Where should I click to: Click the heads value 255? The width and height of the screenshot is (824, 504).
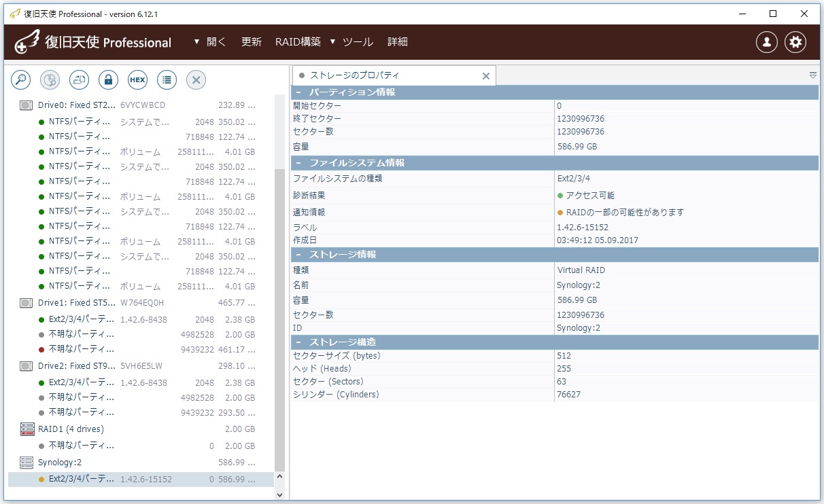coord(564,369)
